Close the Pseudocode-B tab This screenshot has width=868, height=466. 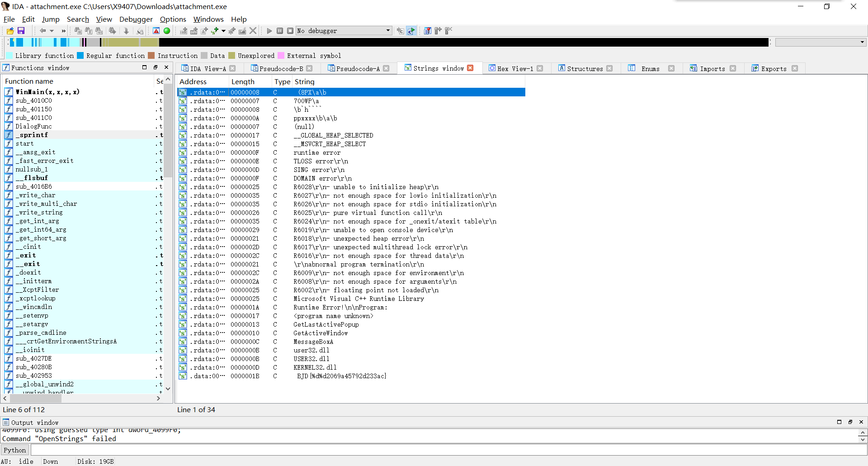tap(309, 68)
